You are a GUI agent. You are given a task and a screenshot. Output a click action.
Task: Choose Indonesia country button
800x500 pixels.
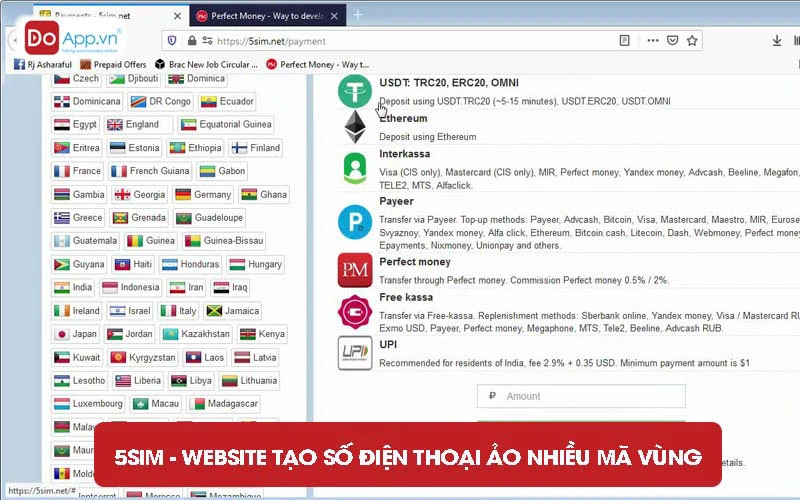tap(131, 287)
